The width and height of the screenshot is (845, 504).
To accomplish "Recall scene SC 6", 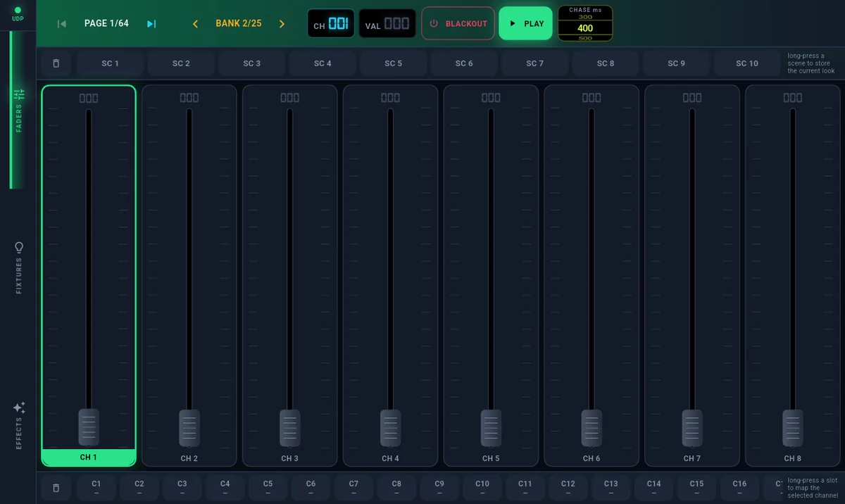I will click(464, 63).
